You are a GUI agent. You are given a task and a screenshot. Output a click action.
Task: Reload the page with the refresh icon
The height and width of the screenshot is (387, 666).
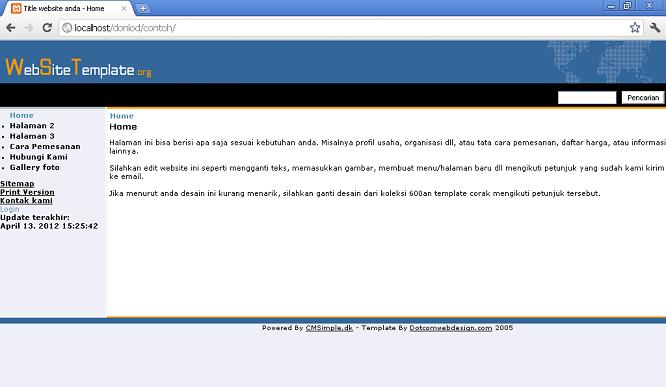pos(47,28)
